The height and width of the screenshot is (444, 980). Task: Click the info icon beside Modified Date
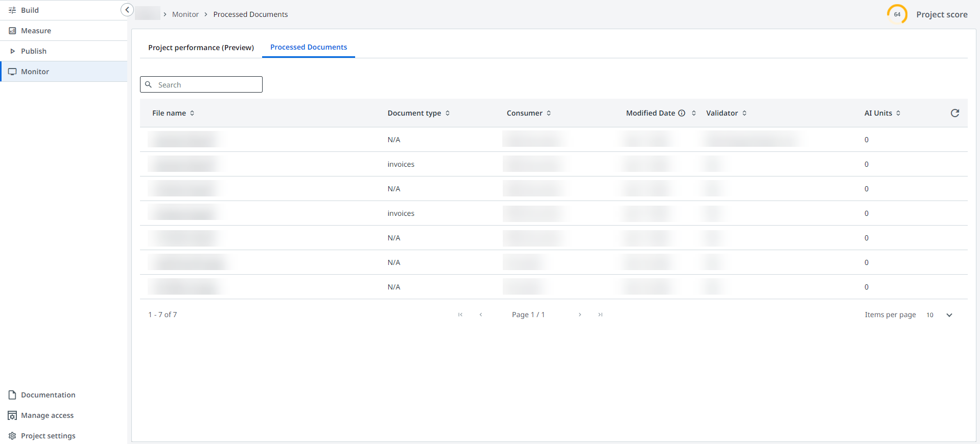(x=682, y=113)
